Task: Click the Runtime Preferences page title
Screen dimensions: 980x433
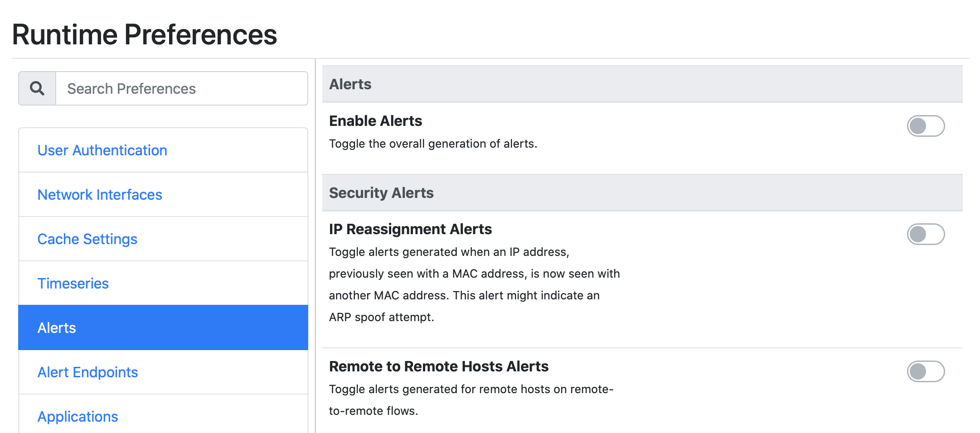Action: (x=145, y=34)
